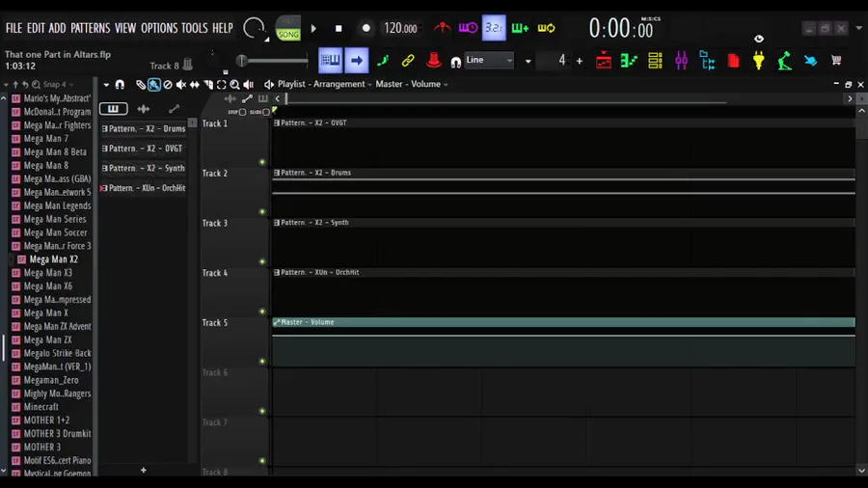Toggle the metronome
868x488 pixels.
pyautogui.click(x=442, y=28)
